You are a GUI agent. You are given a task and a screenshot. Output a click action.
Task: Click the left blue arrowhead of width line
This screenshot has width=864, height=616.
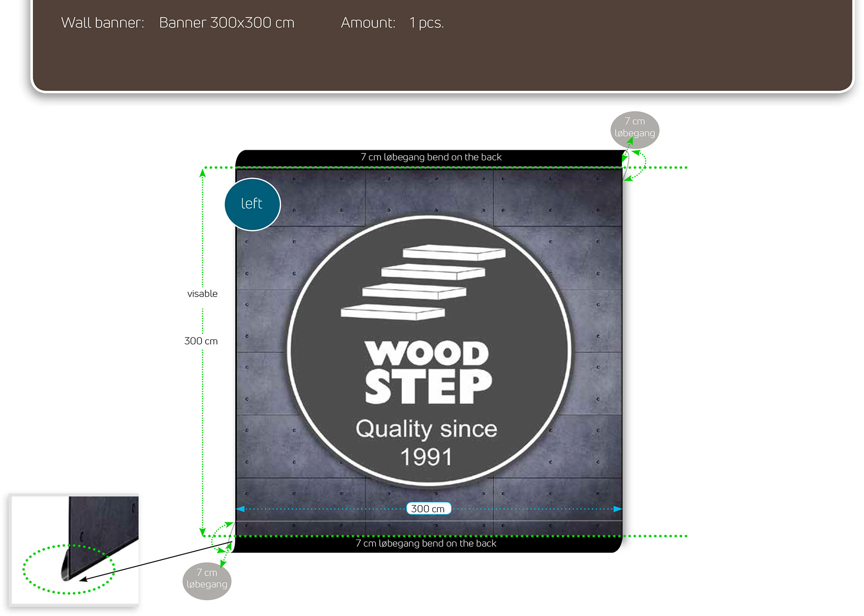pyautogui.click(x=240, y=509)
